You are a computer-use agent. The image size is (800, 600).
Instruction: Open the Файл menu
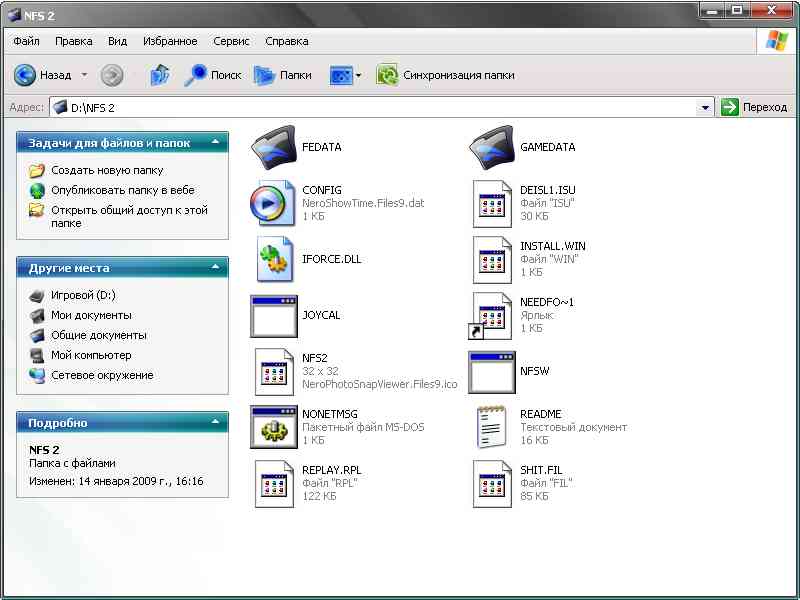(x=27, y=41)
